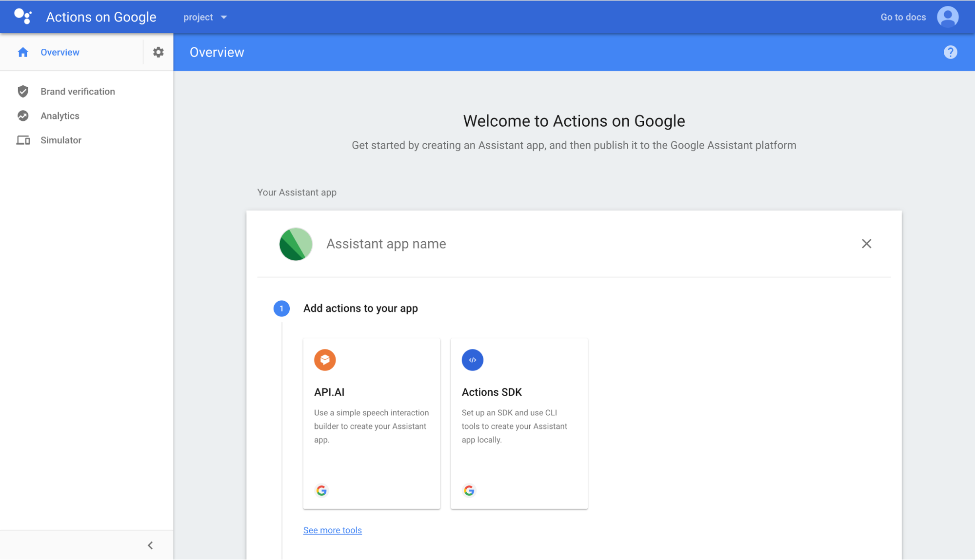Click the blue Actions SDK code icon
The width and height of the screenshot is (975, 560).
[472, 360]
